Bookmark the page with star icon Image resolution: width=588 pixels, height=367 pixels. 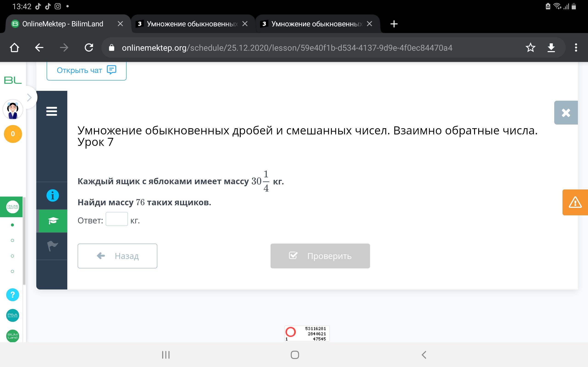(530, 47)
